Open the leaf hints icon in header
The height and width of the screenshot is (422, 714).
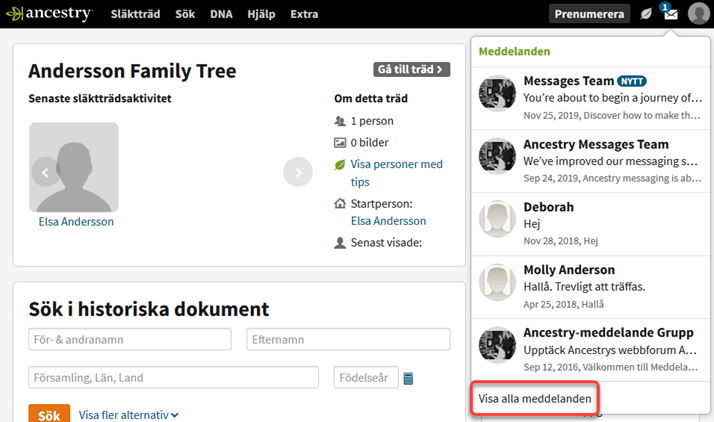click(x=646, y=14)
